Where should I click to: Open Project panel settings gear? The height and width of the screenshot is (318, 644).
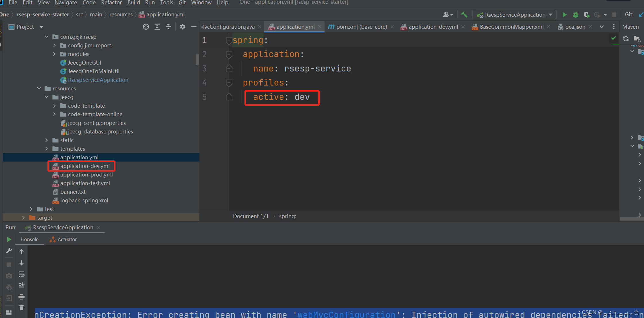point(183,27)
